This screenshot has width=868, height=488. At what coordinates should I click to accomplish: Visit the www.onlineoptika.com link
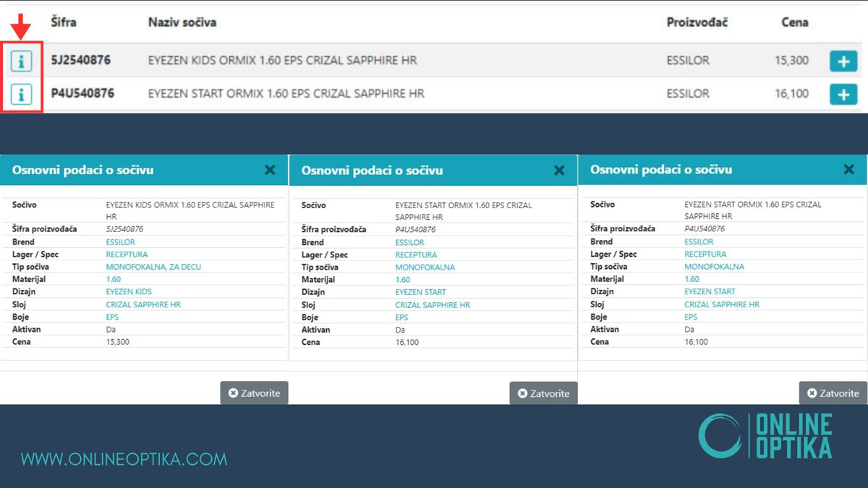click(x=124, y=459)
